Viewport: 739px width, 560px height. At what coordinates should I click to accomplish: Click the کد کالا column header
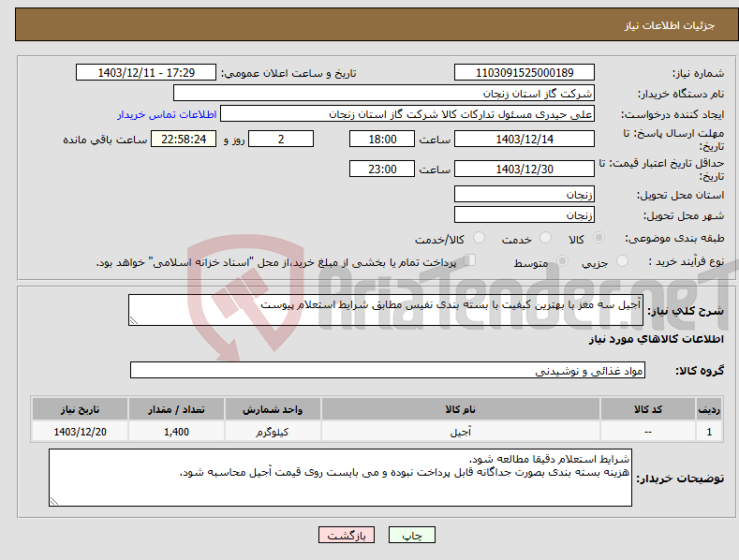(647, 409)
